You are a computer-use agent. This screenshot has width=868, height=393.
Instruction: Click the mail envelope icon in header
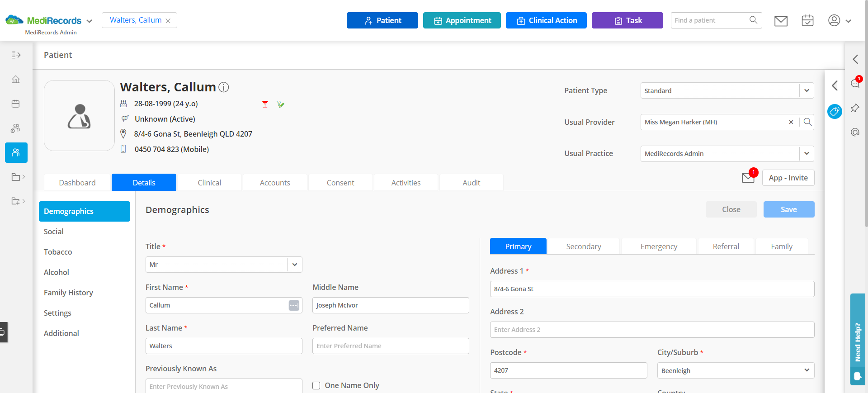click(x=781, y=21)
